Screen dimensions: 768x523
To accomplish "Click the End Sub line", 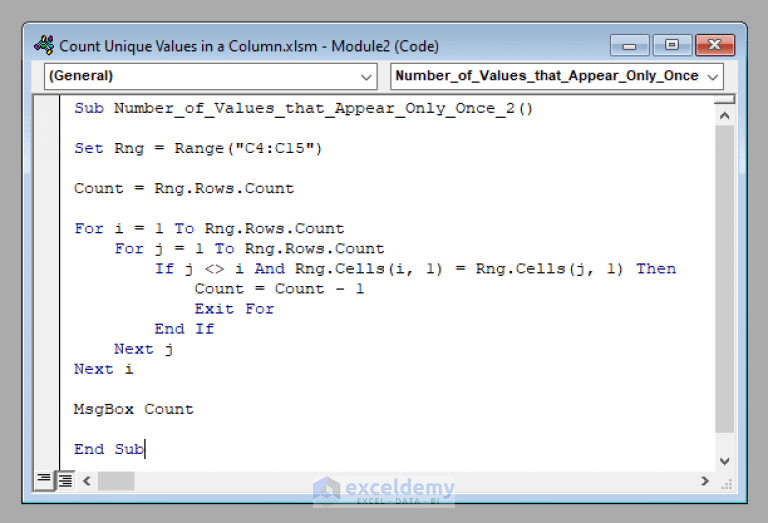I will click(109, 450).
